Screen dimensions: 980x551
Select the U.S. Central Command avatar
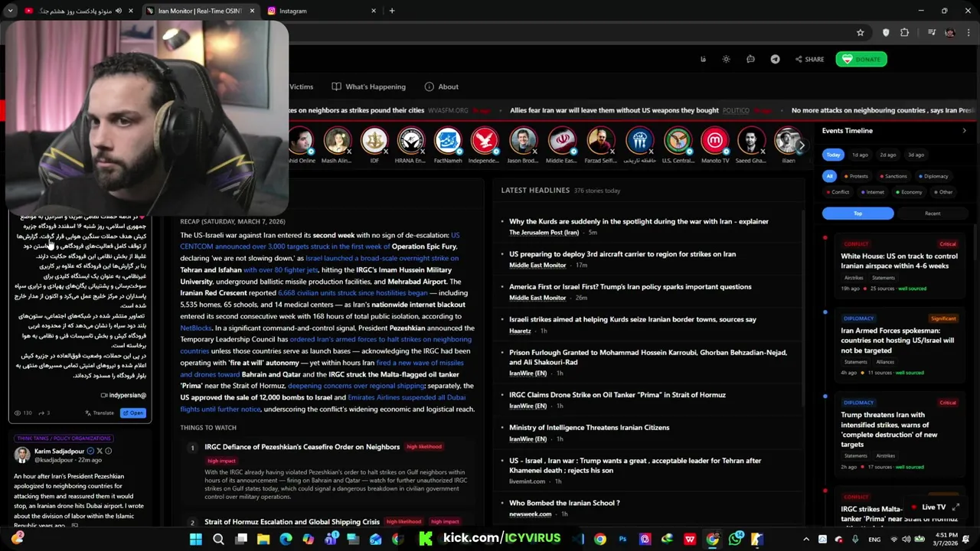click(x=678, y=141)
